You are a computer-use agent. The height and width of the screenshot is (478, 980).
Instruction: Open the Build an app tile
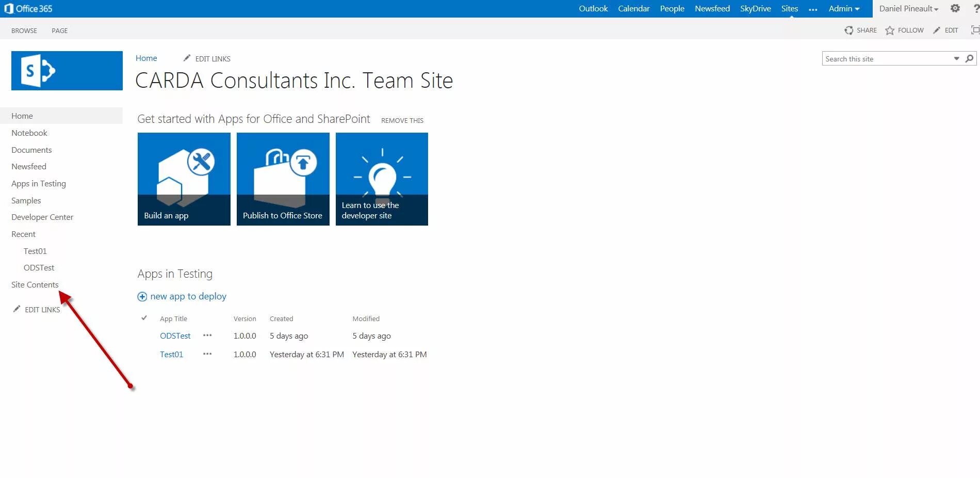[184, 179]
